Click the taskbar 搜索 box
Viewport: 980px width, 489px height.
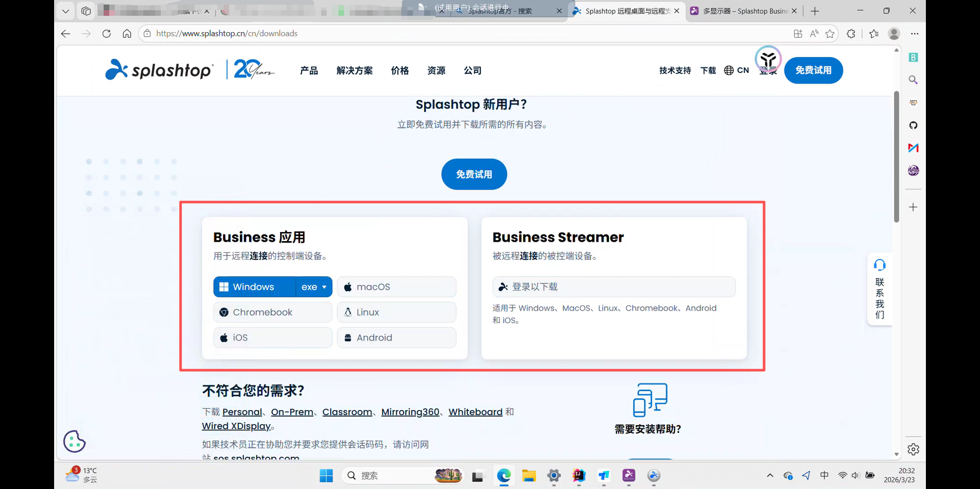click(x=403, y=476)
